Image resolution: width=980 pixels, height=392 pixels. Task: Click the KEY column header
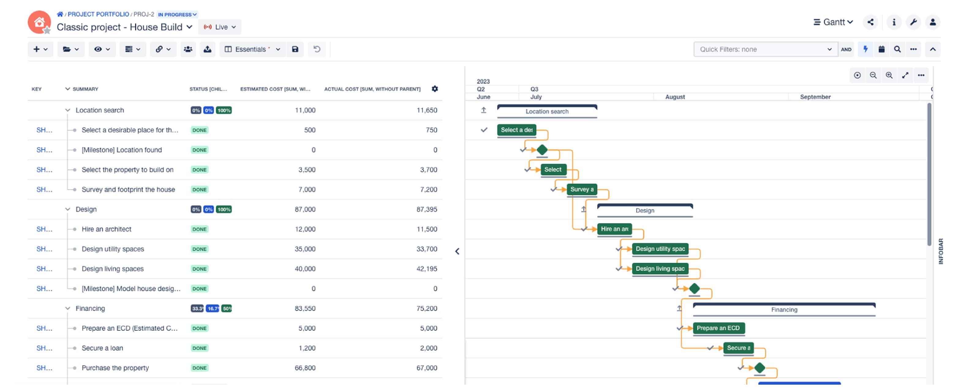(36, 89)
